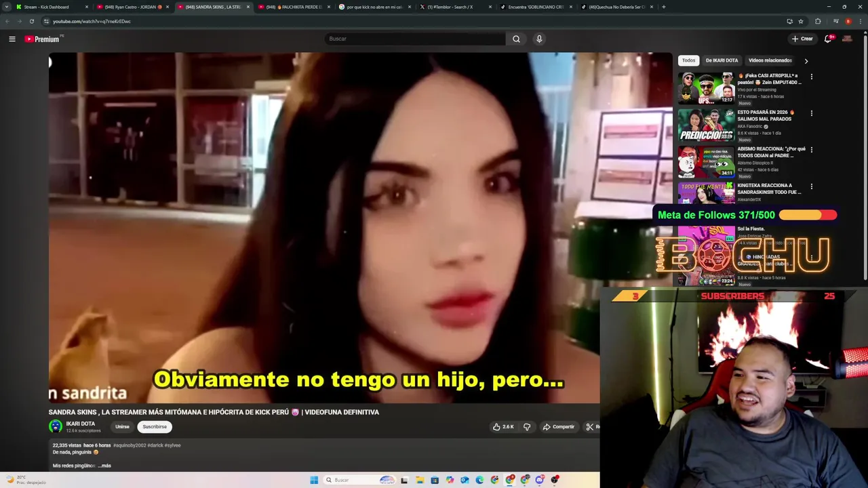Open ESTO PASARÁ EN 2026 thumbnail
868x488 pixels.
pos(706,125)
